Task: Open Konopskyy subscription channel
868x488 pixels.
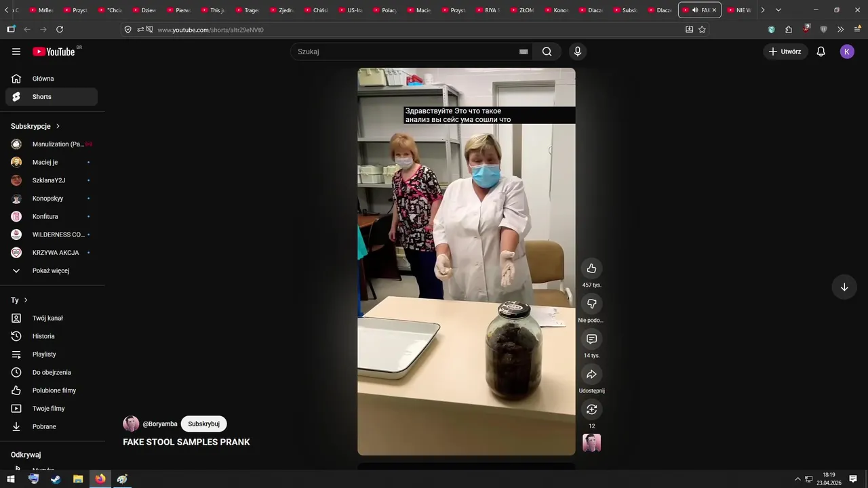Action: [52, 199]
